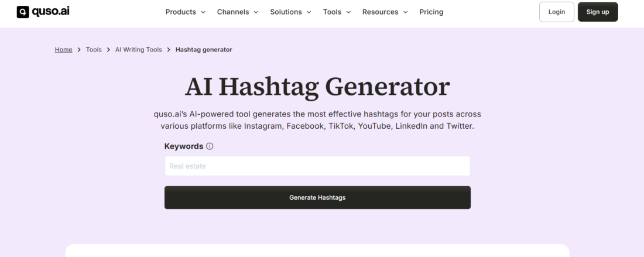Click the quso.ai logo icon
This screenshot has width=644, height=257.
tap(23, 12)
